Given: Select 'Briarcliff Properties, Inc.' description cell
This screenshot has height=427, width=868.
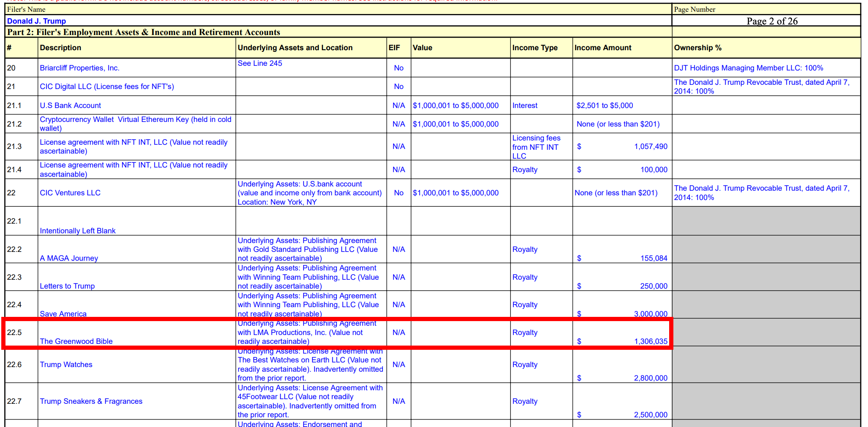Looking at the screenshot, I should click(79, 68).
